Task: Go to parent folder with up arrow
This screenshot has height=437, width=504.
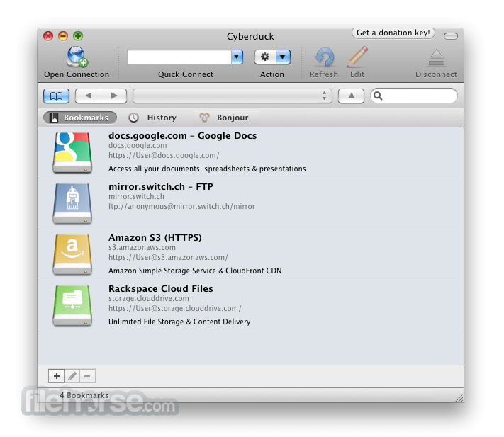Action: click(x=352, y=96)
